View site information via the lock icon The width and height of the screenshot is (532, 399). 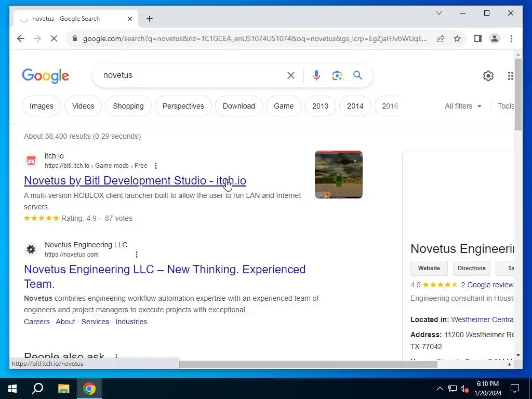tap(75, 38)
